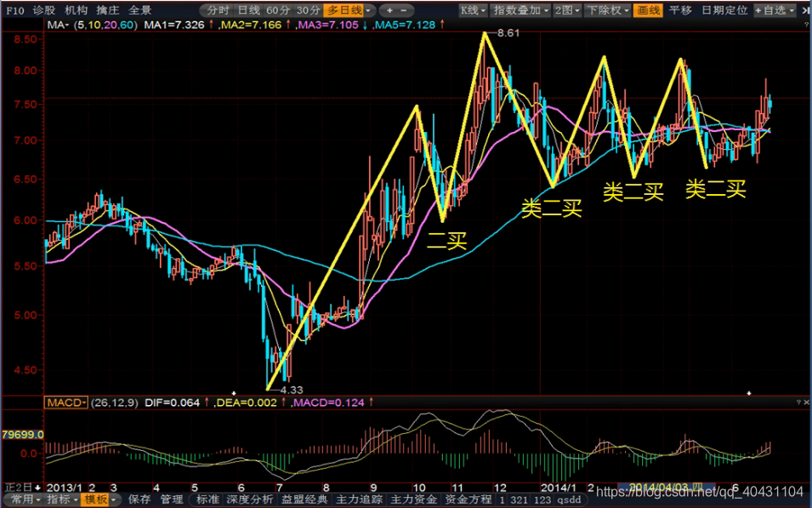
Task: Open the +自选 add to watchlist dropdown
Action: tap(774, 10)
